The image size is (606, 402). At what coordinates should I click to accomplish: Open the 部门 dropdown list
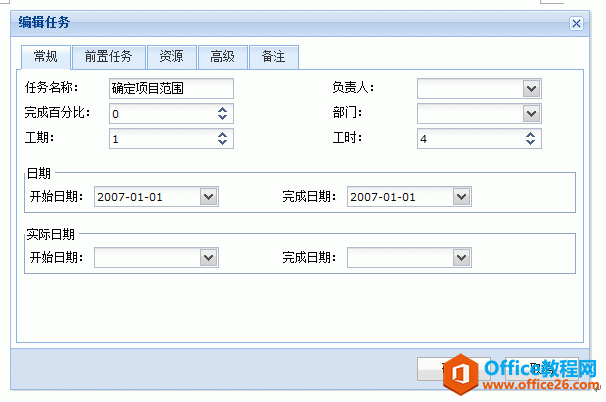coord(531,114)
